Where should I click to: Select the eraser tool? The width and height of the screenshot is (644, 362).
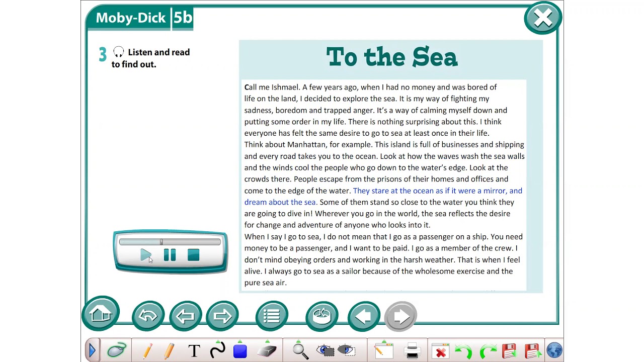click(x=267, y=350)
